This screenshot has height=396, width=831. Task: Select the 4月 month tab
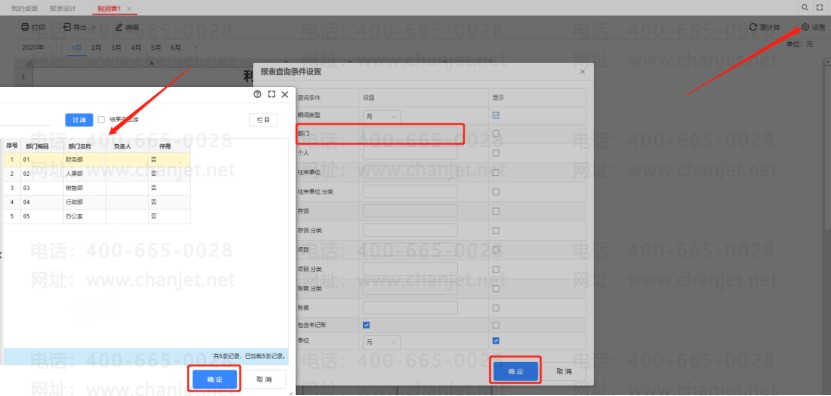(136, 48)
